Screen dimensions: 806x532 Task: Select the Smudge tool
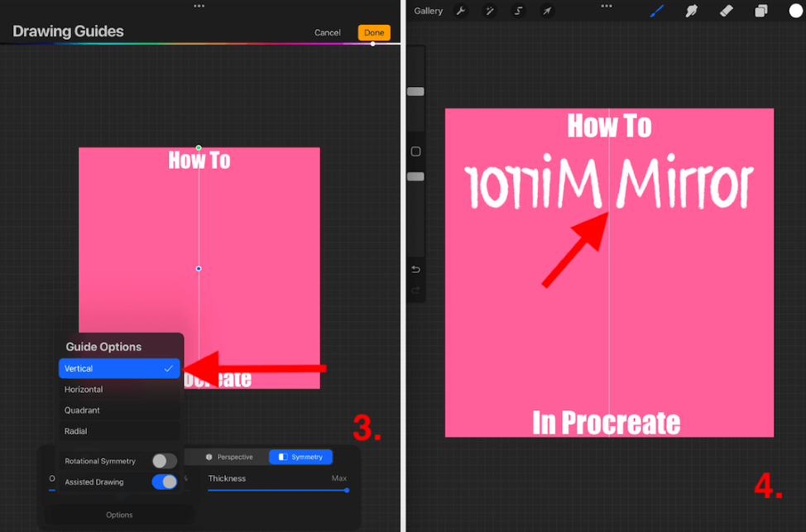[691, 11]
